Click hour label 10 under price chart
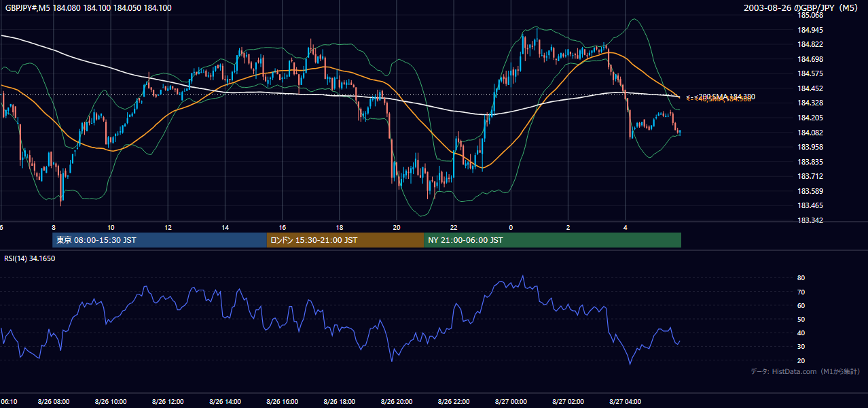The image size is (868, 408). coord(110,227)
